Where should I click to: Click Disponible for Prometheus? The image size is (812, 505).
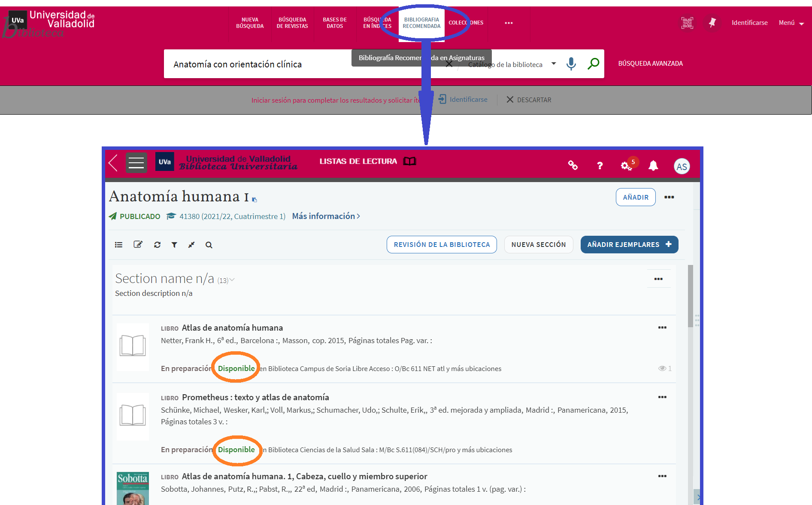[236, 450]
